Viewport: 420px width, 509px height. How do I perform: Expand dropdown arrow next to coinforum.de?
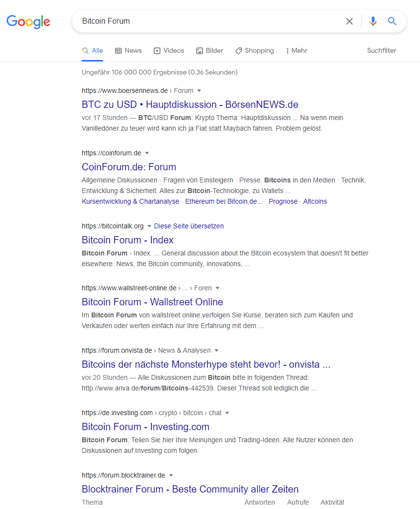pos(147,153)
